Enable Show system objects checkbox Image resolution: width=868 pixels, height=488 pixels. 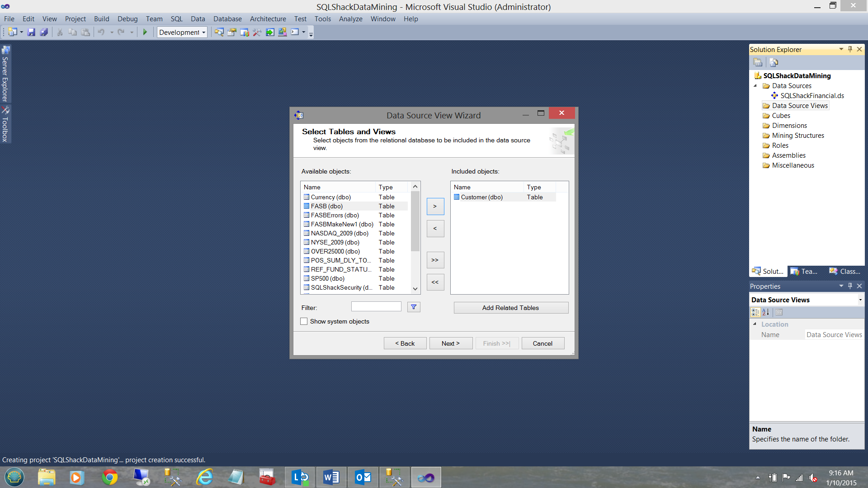[x=304, y=321]
